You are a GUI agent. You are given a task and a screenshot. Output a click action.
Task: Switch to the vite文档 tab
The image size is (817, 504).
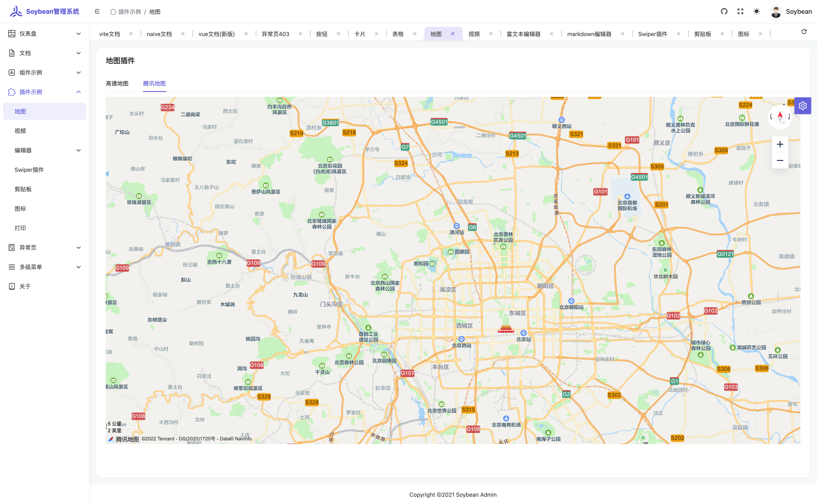109,34
